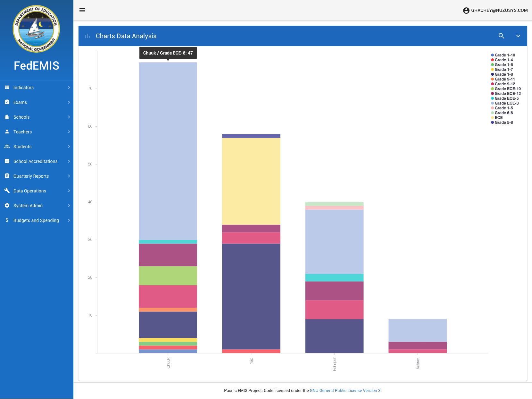Click the search icon in chart header

pos(502,36)
